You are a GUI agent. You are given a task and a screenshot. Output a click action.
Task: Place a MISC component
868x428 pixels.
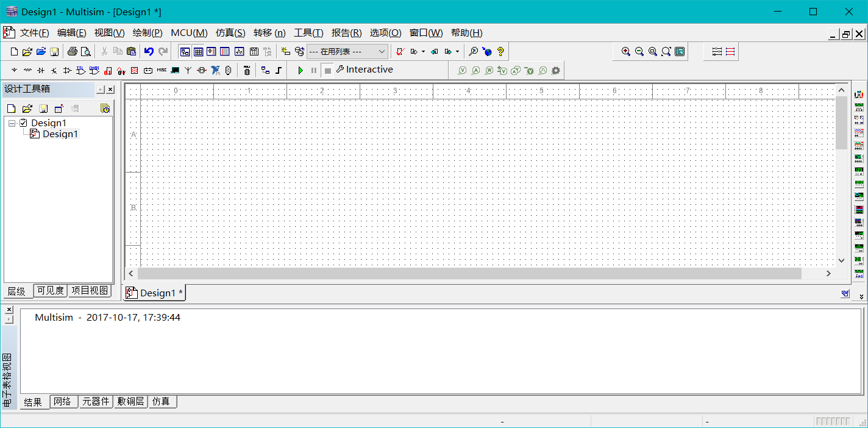pos(162,70)
